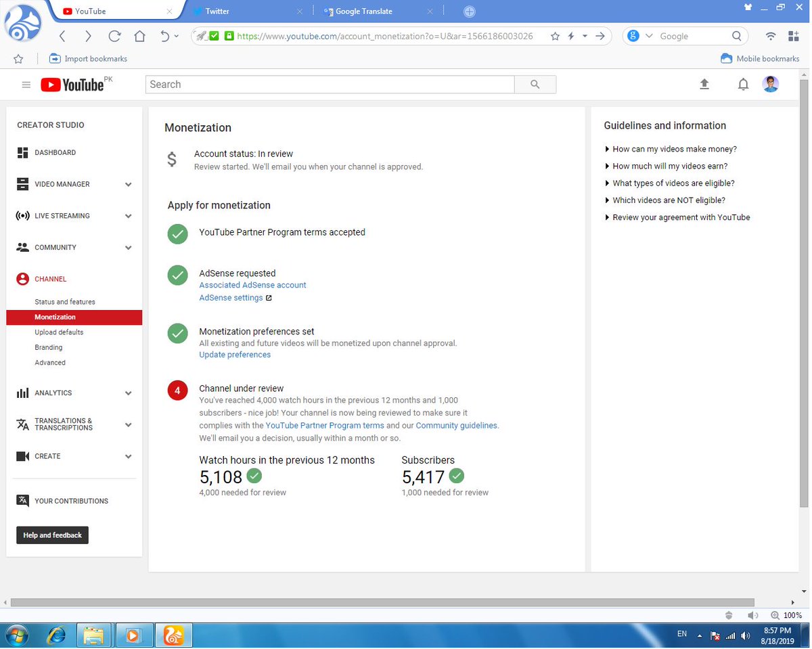
Task: Open the Windows Start button
Action: click(x=16, y=635)
